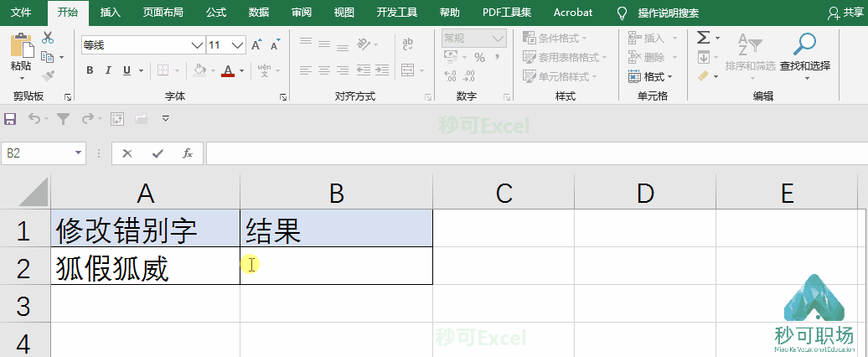
Task: Click the 共享 share button
Action: tap(847, 13)
